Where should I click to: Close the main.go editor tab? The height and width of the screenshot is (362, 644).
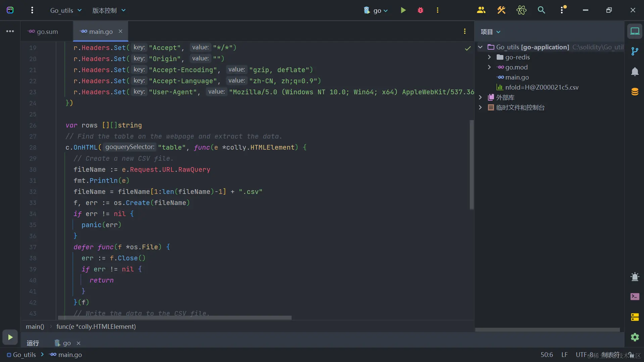pos(120,31)
